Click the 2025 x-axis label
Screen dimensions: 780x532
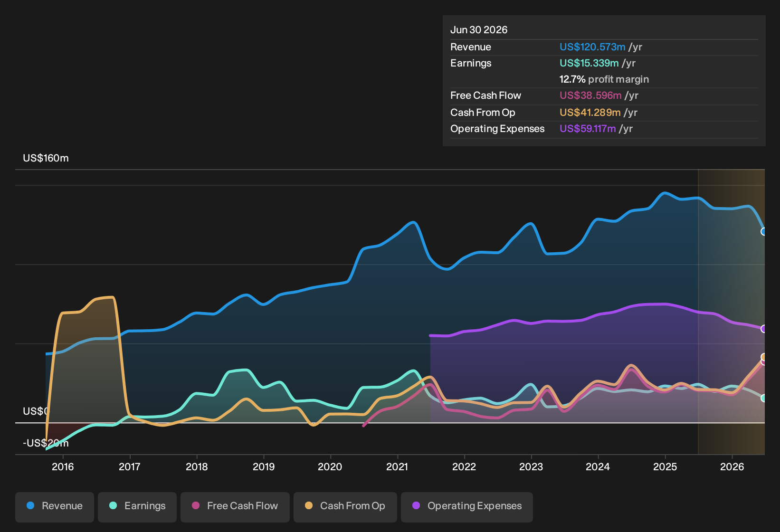point(665,467)
